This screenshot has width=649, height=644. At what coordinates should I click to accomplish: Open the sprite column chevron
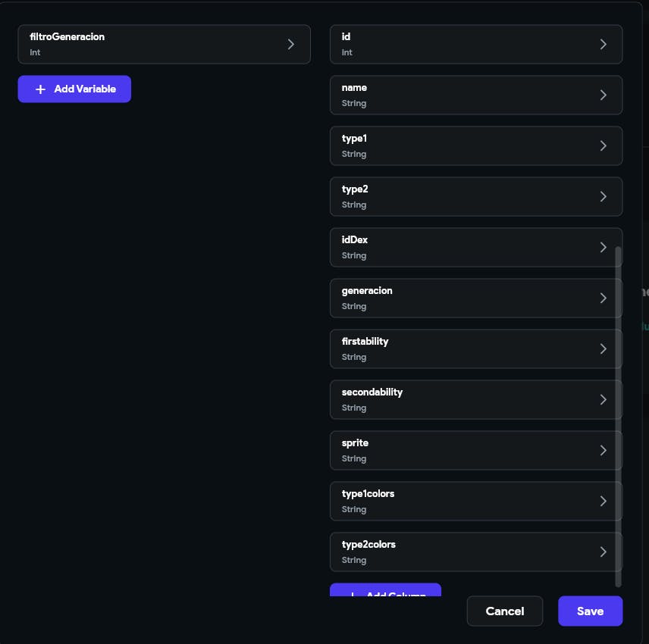[x=604, y=450]
